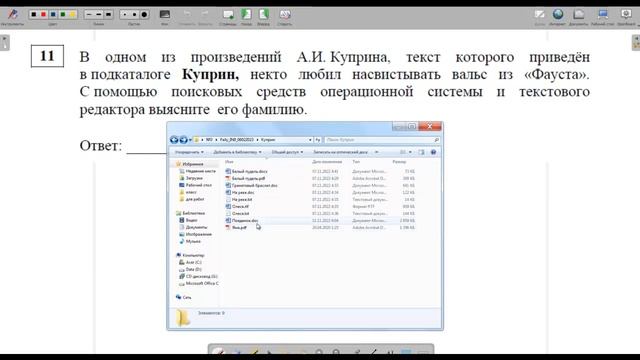Pick the green pen color
This screenshot has width=640, height=360.
coord(63,14)
